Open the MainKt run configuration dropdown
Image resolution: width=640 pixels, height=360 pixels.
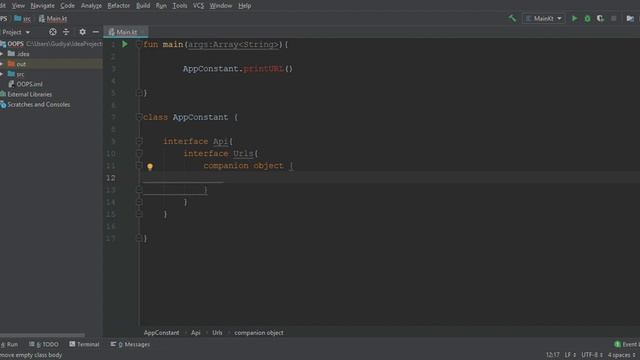tap(544, 18)
